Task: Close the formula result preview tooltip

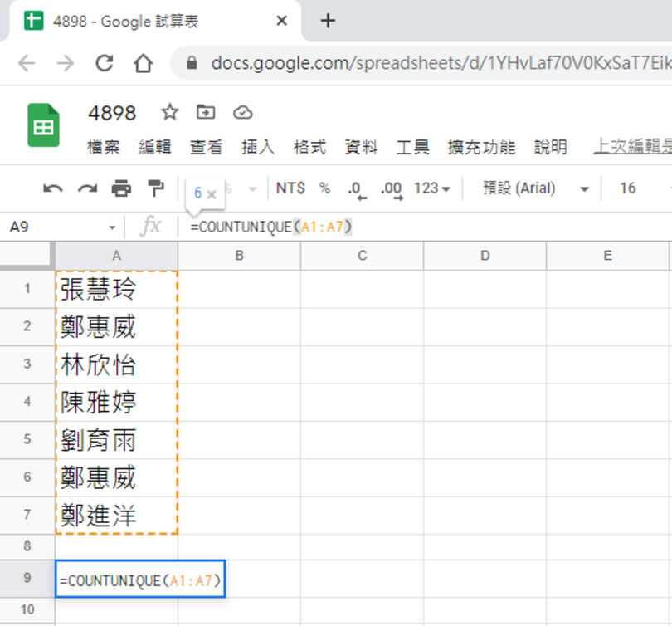Action: pos(212,194)
